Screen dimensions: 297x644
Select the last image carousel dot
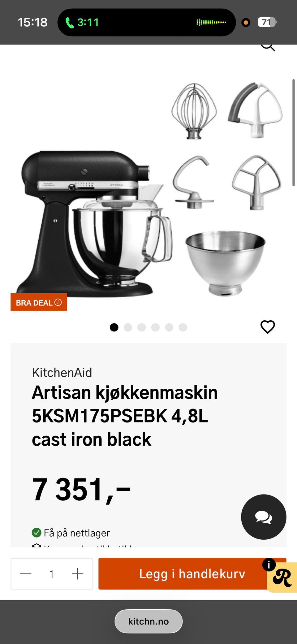tap(183, 327)
